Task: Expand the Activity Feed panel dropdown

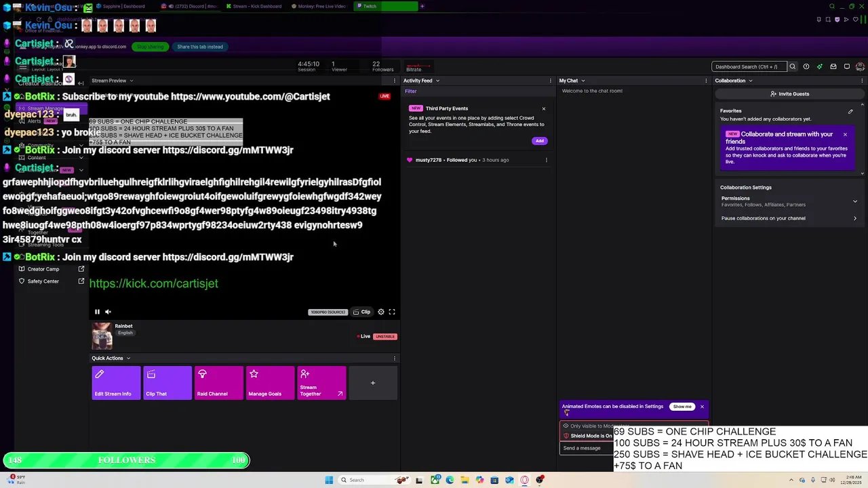Action: click(x=437, y=81)
